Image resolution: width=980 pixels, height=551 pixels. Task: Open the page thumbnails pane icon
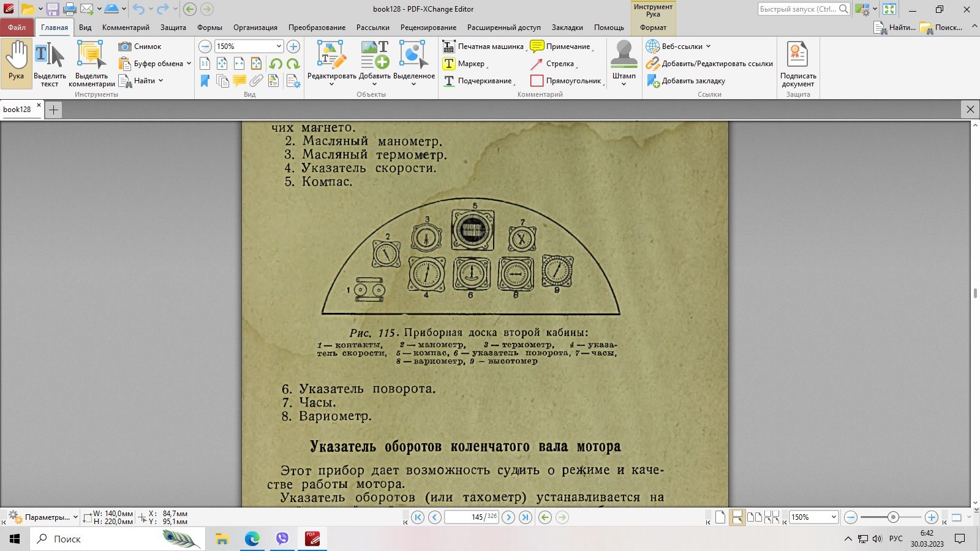click(x=222, y=81)
